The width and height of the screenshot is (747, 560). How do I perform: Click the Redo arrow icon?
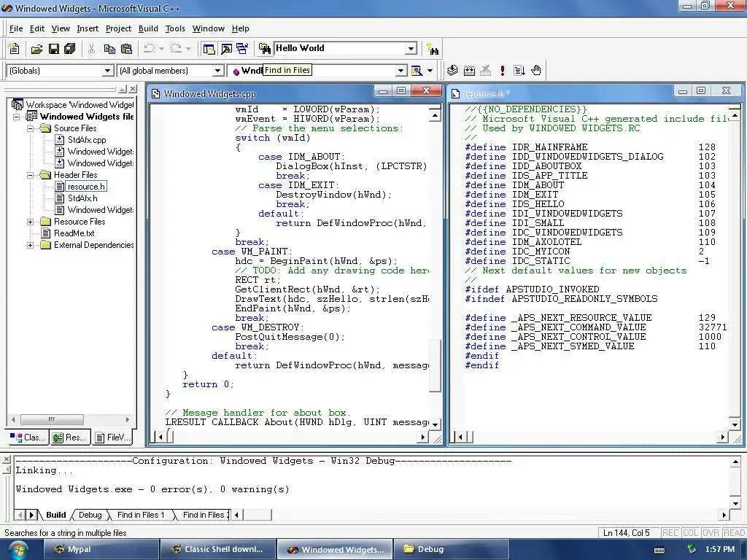[x=176, y=49]
